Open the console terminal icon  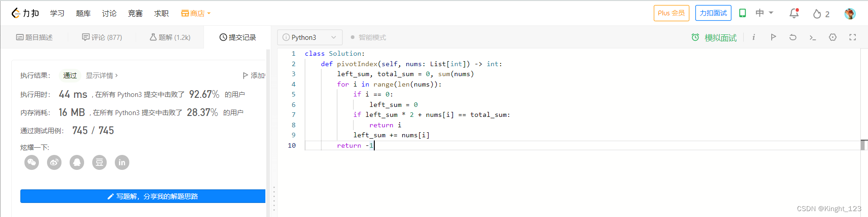pos(812,37)
